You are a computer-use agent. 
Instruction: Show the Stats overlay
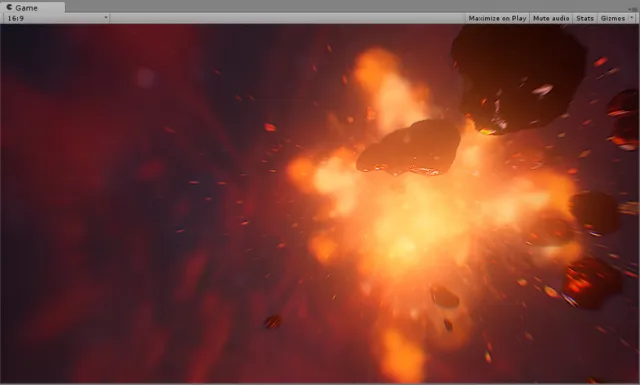click(x=585, y=18)
